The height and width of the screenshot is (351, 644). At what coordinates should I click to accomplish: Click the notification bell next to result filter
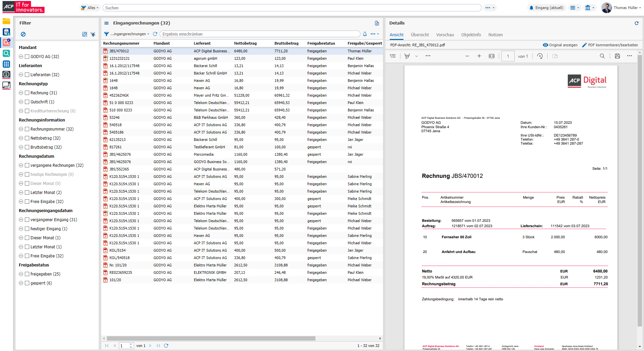coord(365,34)
